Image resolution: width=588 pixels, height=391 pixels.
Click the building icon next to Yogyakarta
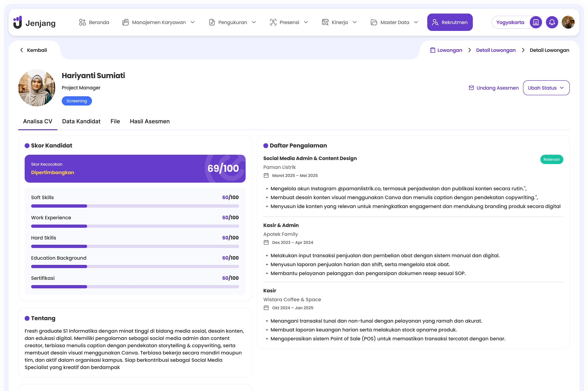point(536,23)
